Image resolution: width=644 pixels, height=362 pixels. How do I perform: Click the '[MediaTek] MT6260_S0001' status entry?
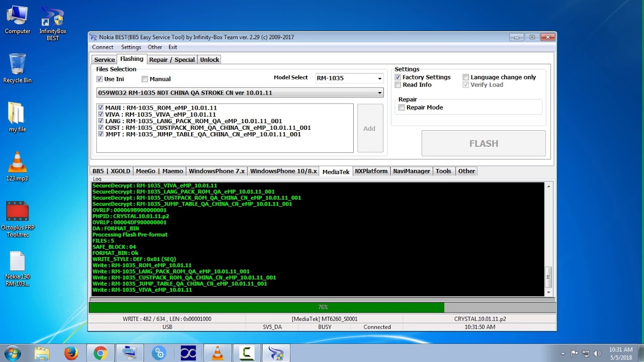coord(325,319)
